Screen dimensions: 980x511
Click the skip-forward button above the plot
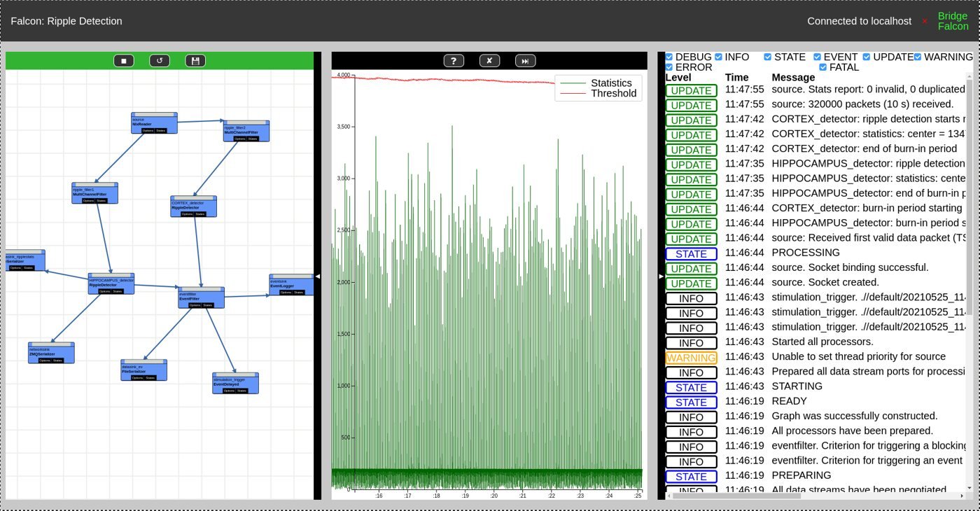(x=525, y=61)
